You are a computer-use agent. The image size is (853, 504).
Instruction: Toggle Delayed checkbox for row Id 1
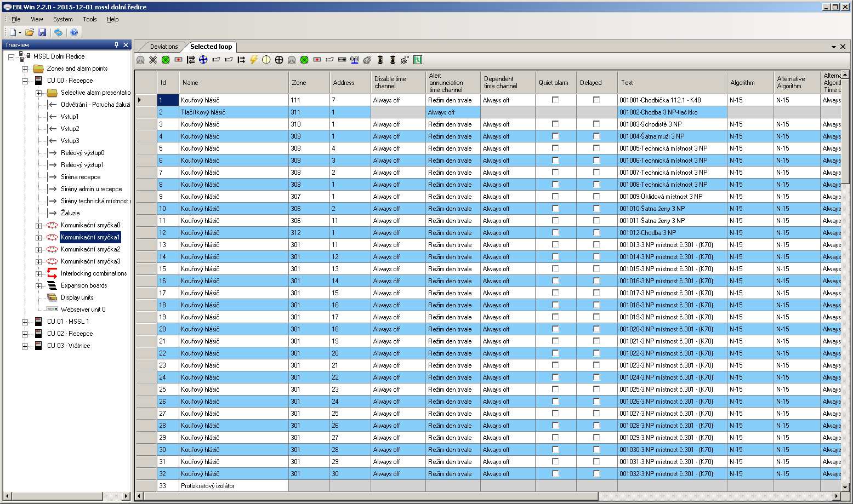click(596, 100)
